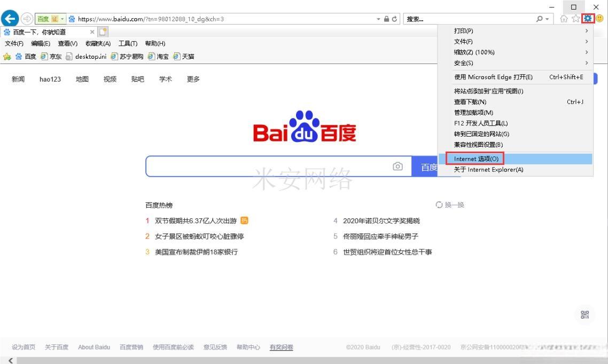Select 使用 Microsoft Edge 打开(E)

click(516, 77)
